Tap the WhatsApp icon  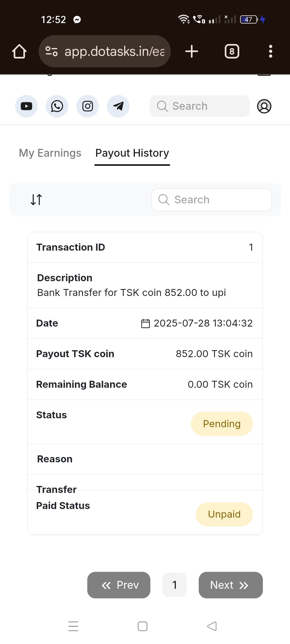[57, 106]
